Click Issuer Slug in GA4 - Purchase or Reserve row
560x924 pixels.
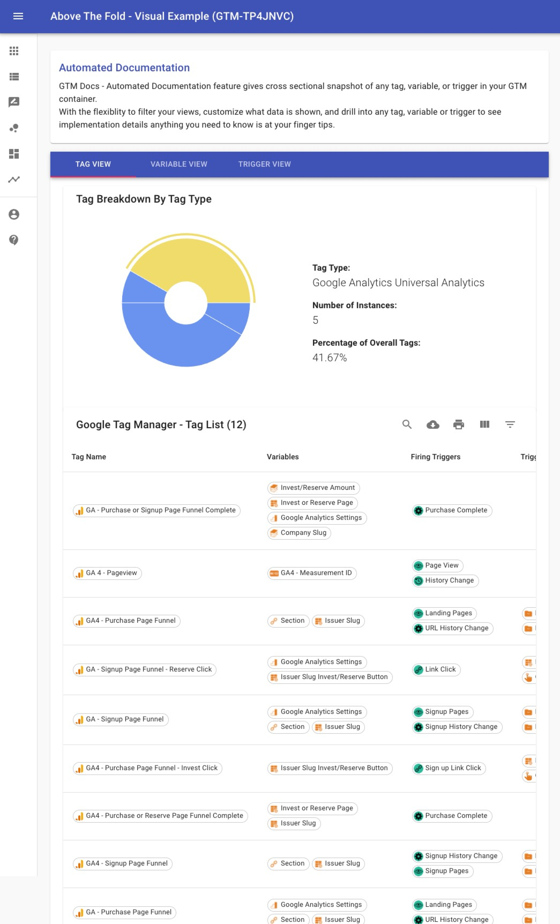(x=294, y=823)
